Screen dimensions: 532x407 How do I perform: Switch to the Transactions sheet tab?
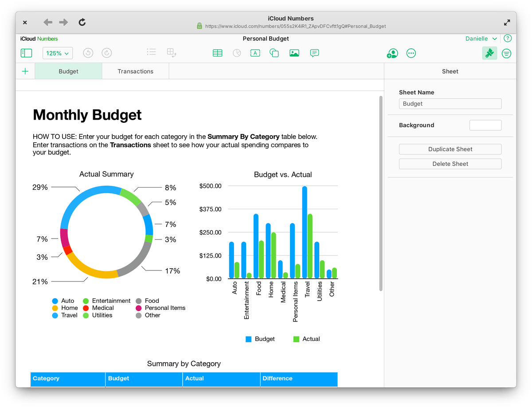[x=135, y=71]
